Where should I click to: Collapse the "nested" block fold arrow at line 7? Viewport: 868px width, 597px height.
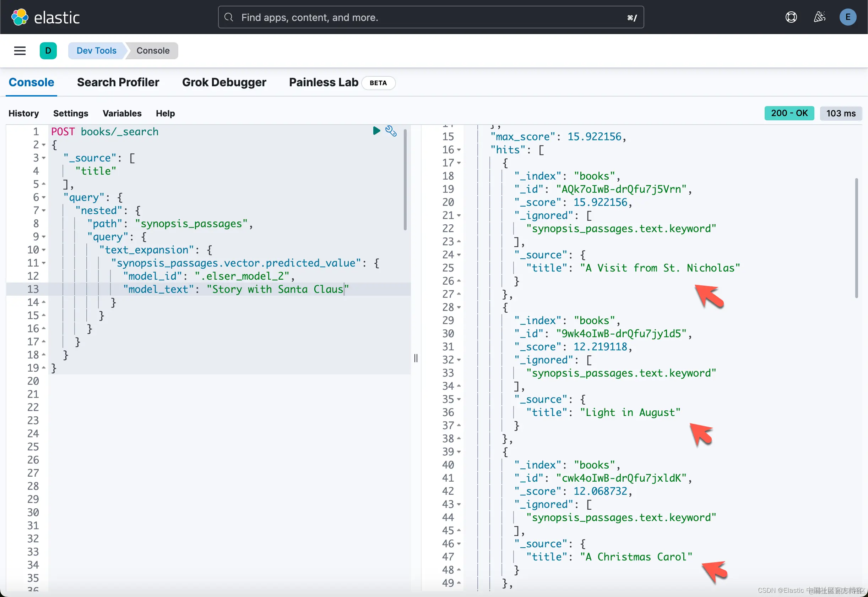tap(44, 210)
